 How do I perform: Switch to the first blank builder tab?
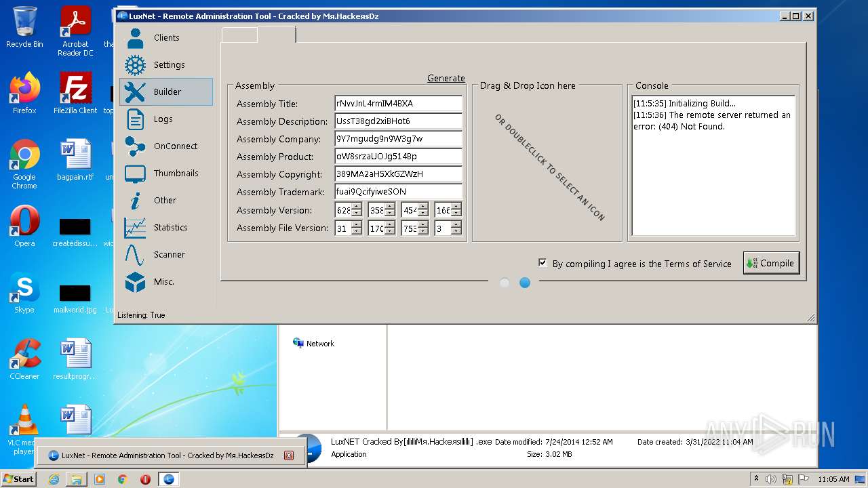(239, 35)
